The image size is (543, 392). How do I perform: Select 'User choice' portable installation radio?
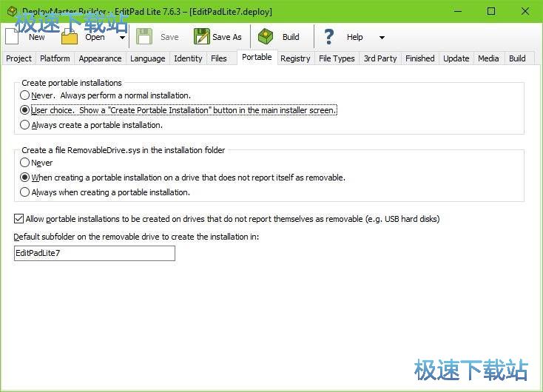(x=24, y=110)
